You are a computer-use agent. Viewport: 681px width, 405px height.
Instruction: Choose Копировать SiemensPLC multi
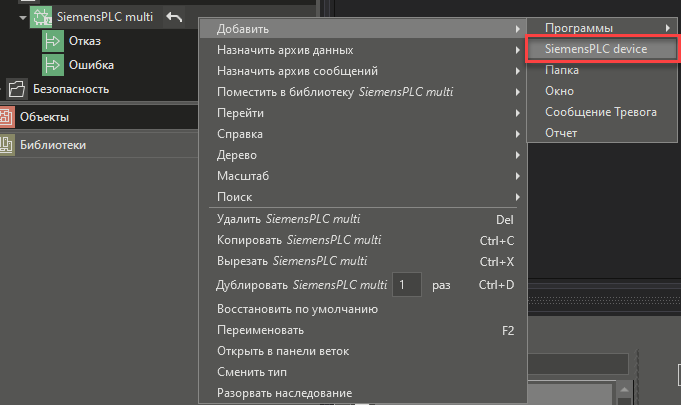[363, 240]
